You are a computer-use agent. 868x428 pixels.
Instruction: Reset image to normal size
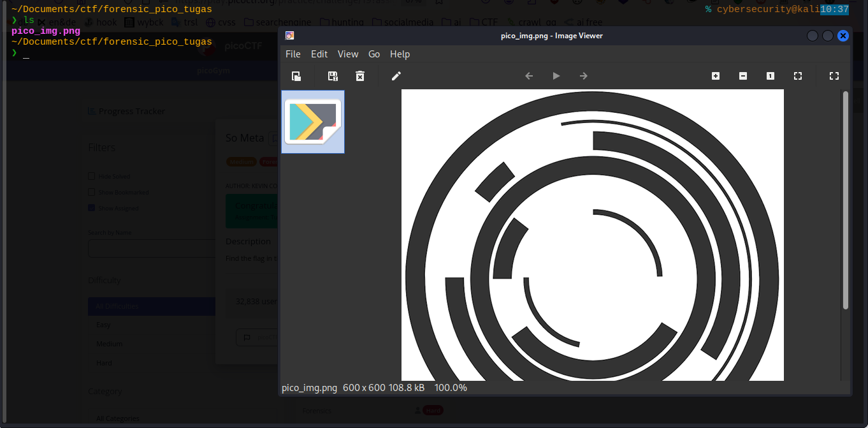pyautogui.click(x=770, y=76)
